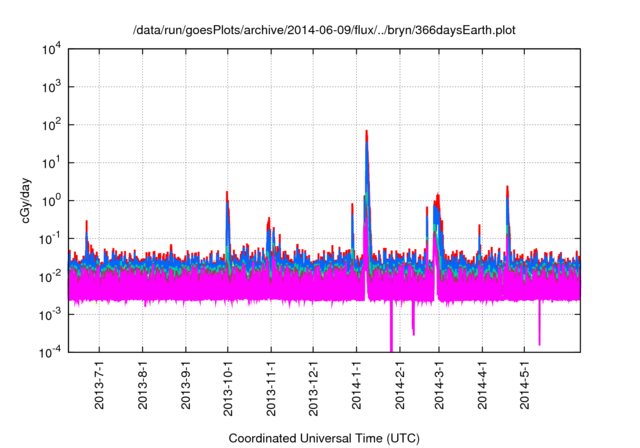The width and height of the screenshot is (640, 448).
Task: Click the tallest red peak in January 2014
Action: click(x=367, y=133)
